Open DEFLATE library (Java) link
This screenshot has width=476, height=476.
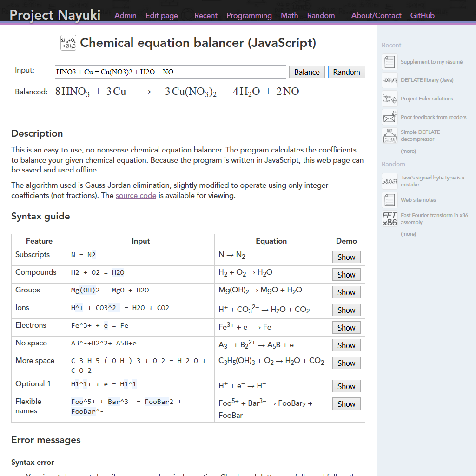[x=427, y=80]
